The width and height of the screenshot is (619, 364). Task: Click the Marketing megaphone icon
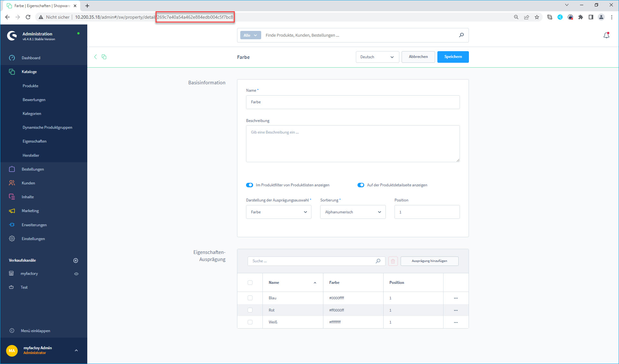12,211
